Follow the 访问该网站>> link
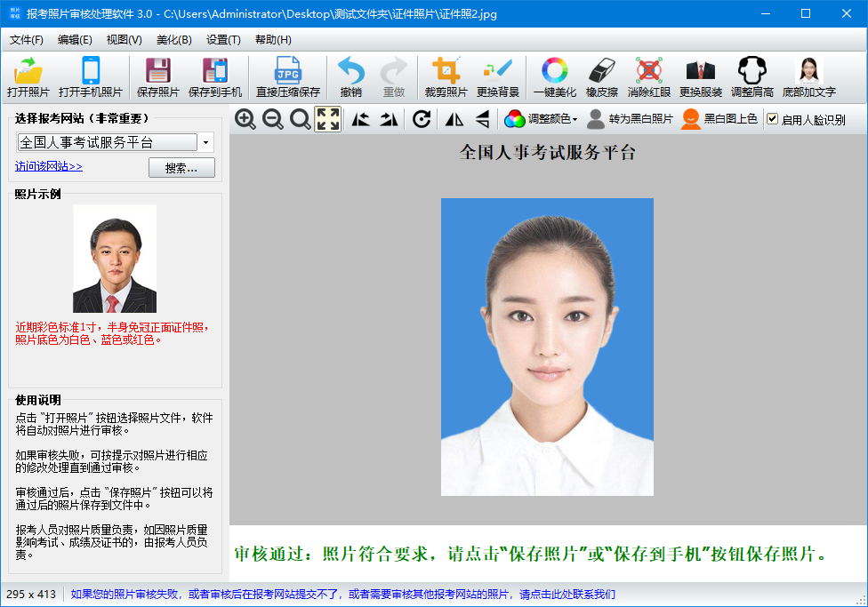 click(x=49, y=166)
